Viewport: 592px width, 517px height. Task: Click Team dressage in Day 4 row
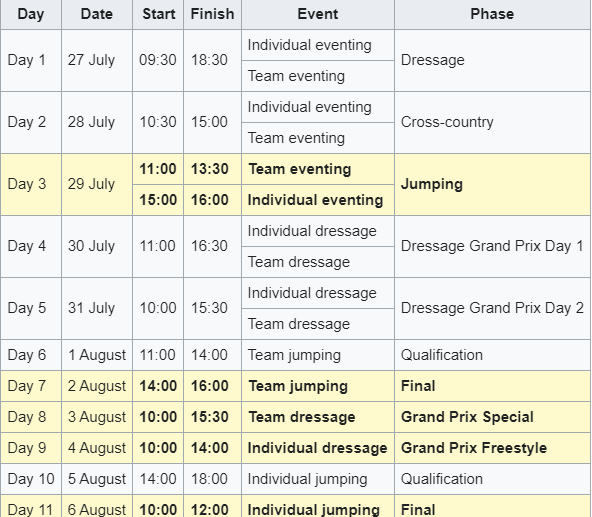[x=318, y=262]
